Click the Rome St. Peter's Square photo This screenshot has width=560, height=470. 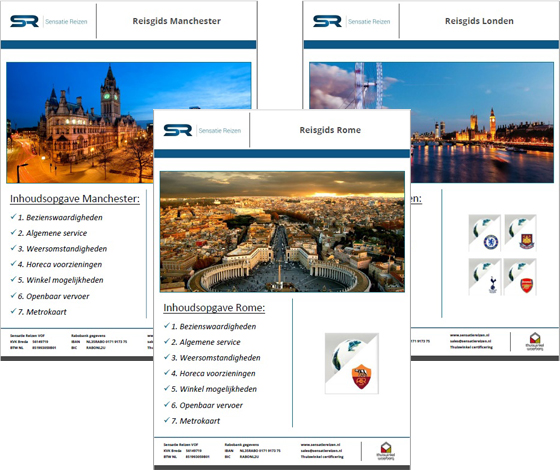282,231
